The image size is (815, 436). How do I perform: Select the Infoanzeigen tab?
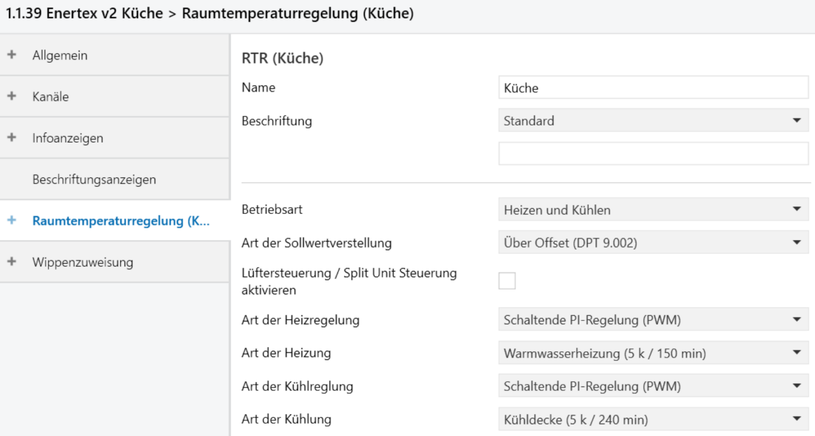pyautogui.click(x=67, y=138)
